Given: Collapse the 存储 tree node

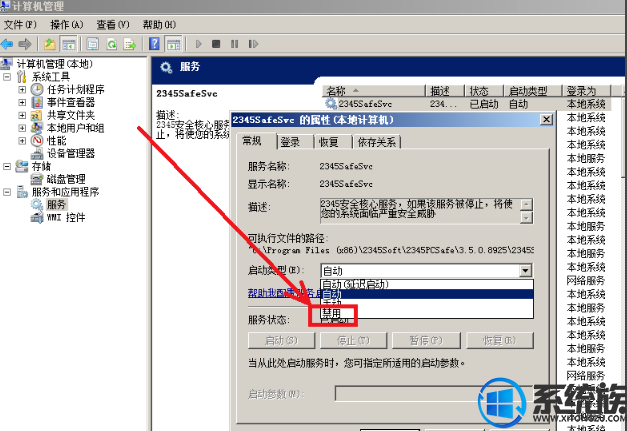Looking at the screenshot, I should 7,166.
